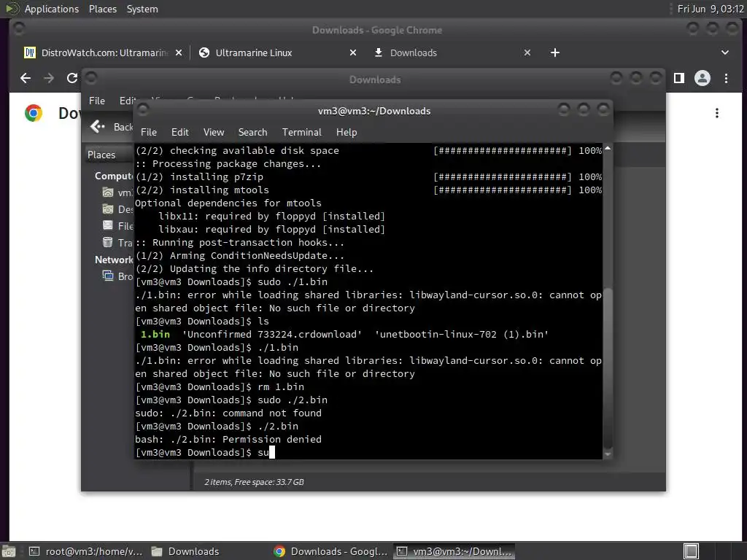The height and width of the screenshot is (560, 747).
Task: Open a new Chrome tab
Action: pyautogui.click(x=555, y=52)
